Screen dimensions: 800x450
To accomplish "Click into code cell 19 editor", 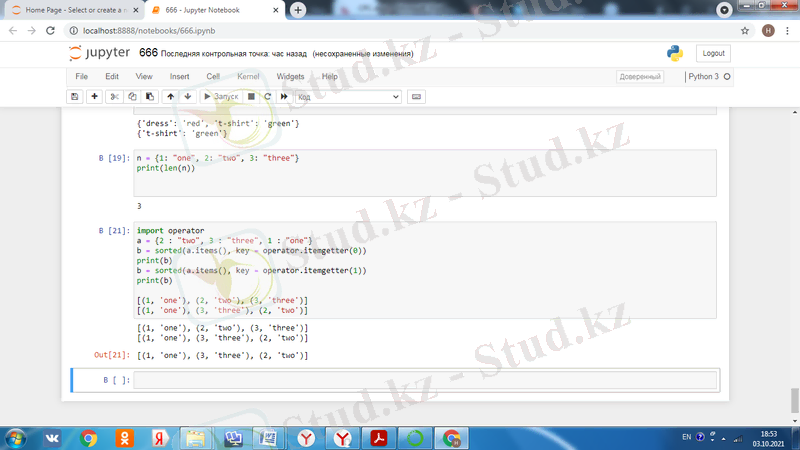I will (x=425, y=173).
